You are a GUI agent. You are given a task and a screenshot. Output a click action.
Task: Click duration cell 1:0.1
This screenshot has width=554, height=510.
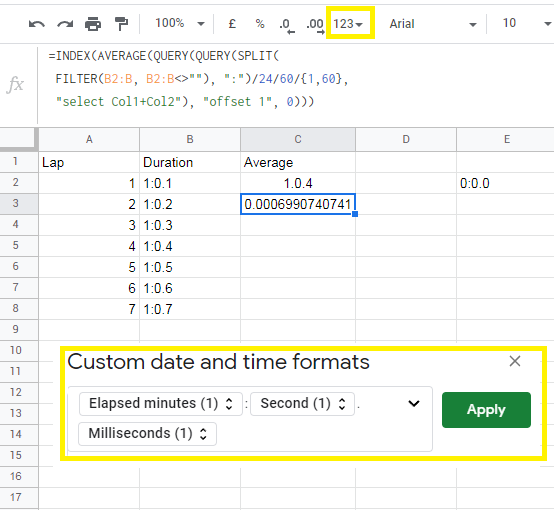pos(190,183)
